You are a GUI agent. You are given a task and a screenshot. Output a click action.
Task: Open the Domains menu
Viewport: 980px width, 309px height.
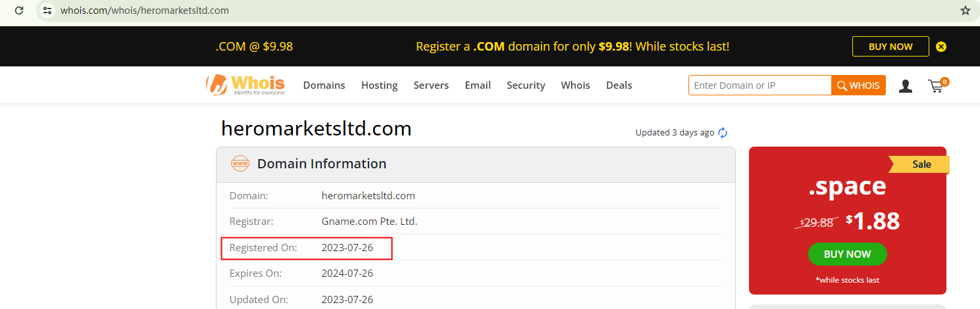(x=324, y=85)
